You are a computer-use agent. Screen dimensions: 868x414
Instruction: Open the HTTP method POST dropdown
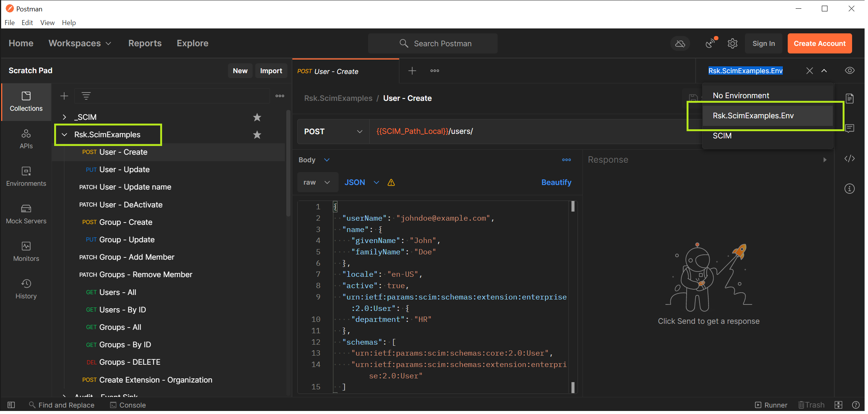click(x=333, y=132)
